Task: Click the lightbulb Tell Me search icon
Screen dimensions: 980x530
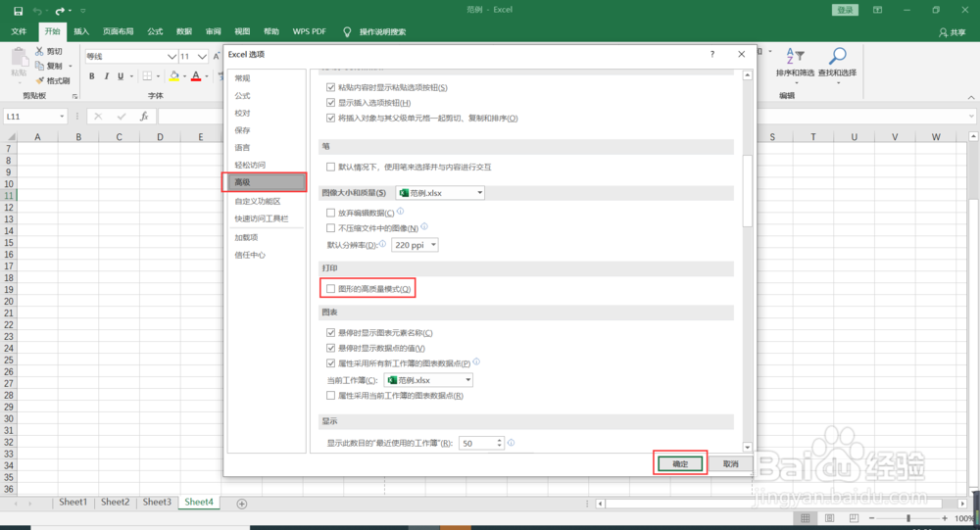Action: [348, 32]
